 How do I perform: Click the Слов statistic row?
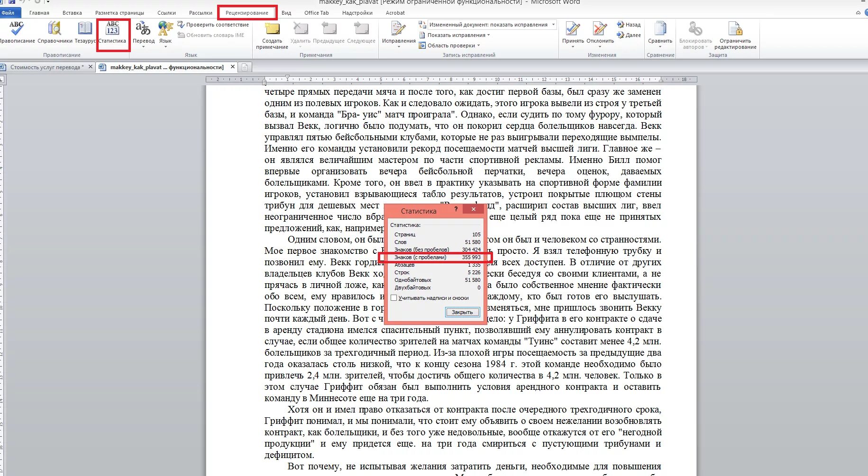click(x=437, y=242)
